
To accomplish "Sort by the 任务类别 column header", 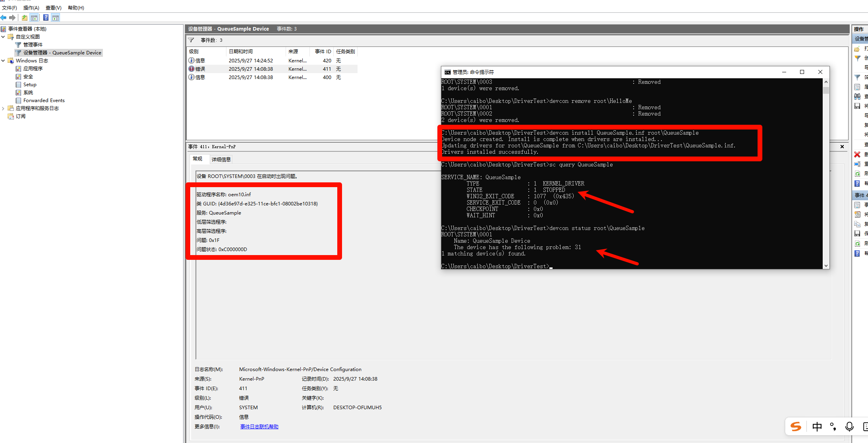I will pos(345,52).
